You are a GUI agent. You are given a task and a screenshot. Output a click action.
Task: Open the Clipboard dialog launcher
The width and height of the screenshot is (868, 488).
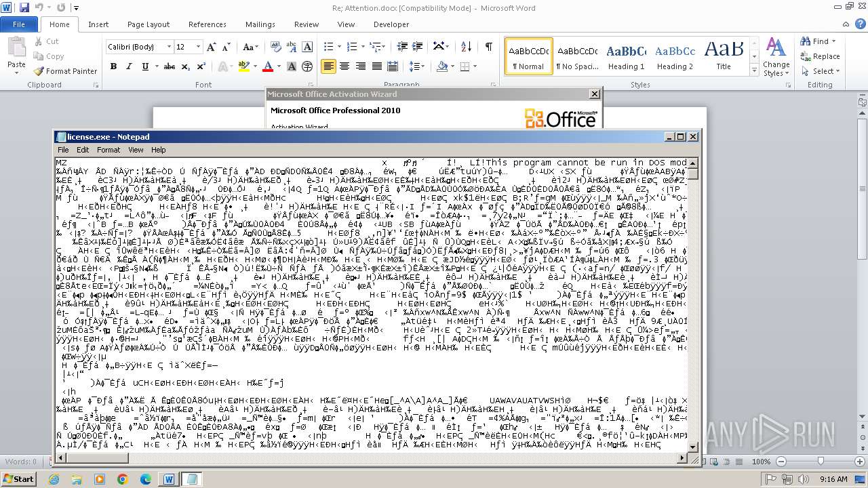pyautogui.click(x=95, y=85)
